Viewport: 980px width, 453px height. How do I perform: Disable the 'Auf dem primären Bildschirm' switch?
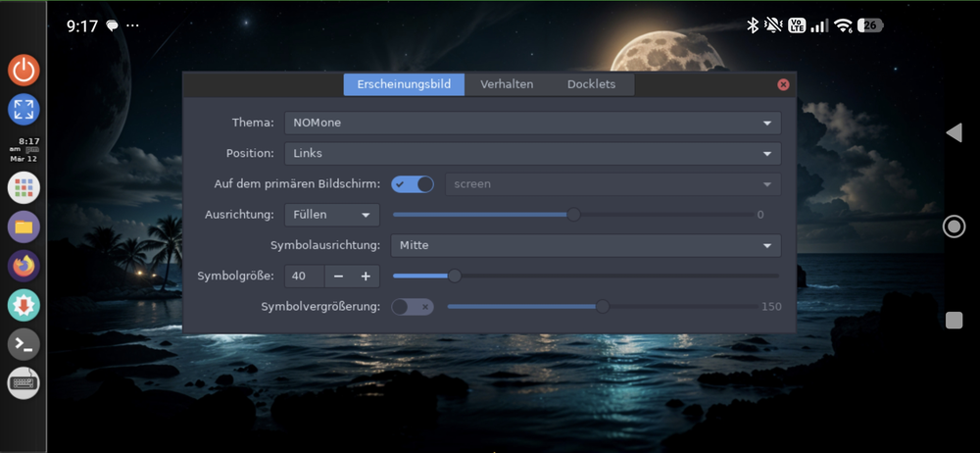coord(413,184)
